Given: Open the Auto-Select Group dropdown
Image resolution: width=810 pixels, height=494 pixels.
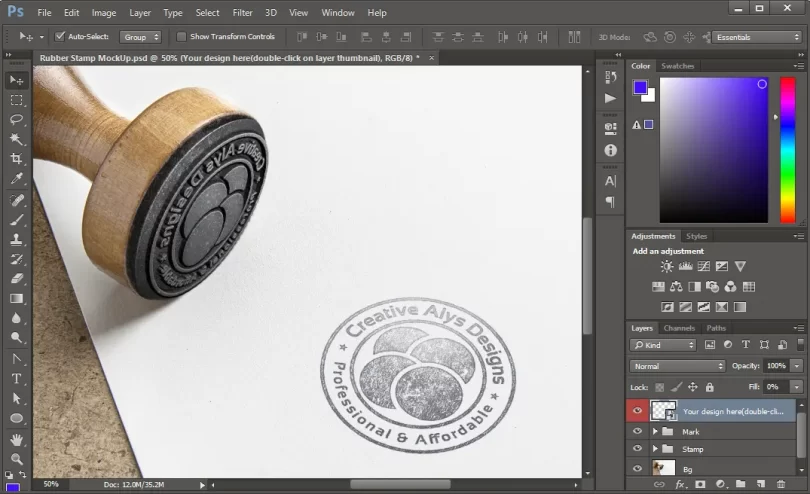Looking at the screenshot, I should tap(141, 37).
